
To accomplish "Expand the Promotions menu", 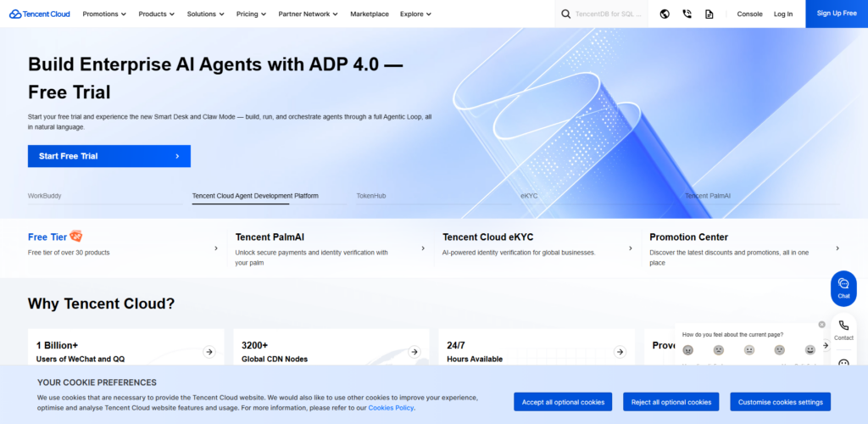I will point(104,14).
